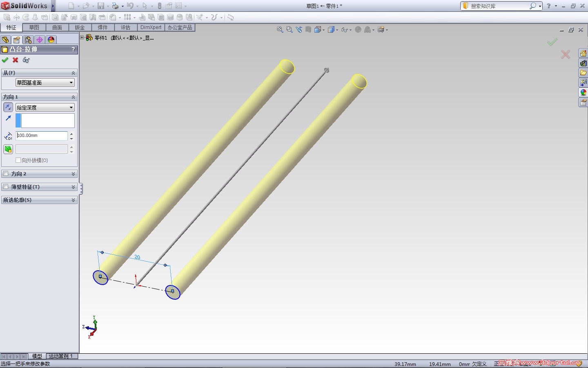Image resolution: width=588 pixels, height=368 pixels.
Task: Open File Explorer folder task pane tab
Action: (583, 73)
